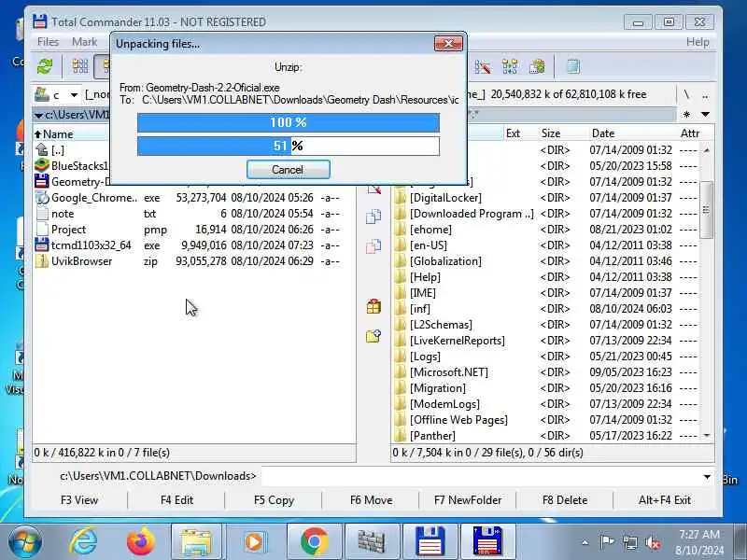Open left panel directory history arrow
Image resolution: width=747 pixels, height=560 pixels.
38,115
